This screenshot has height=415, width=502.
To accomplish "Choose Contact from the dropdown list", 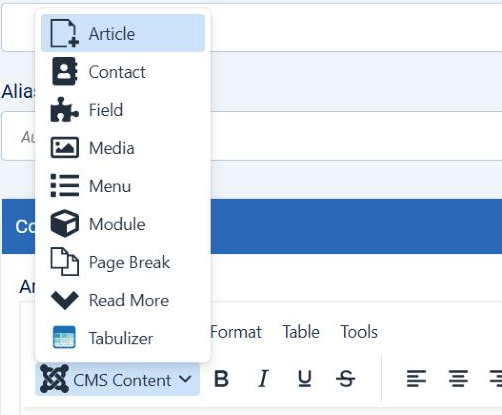I will pyautogui.click(x=123, y=71).
